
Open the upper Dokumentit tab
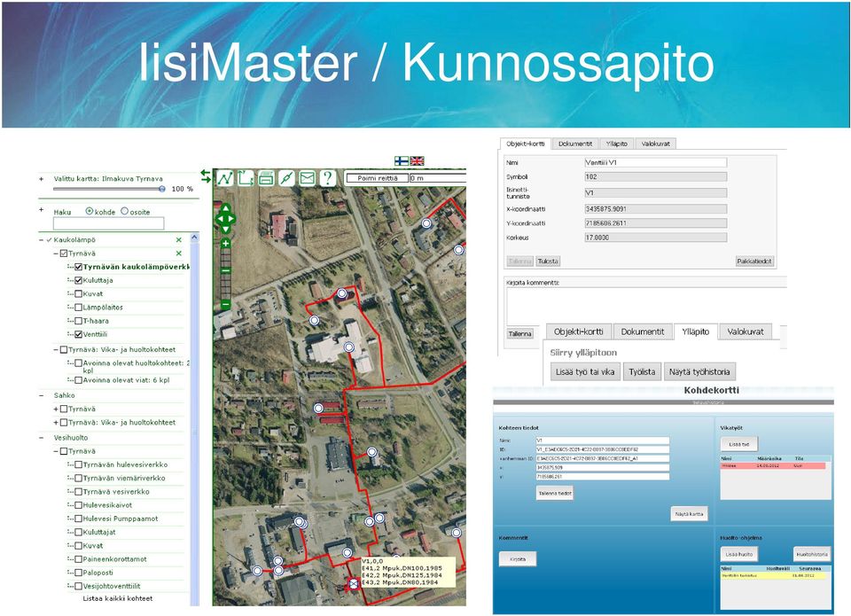point(575,144)
